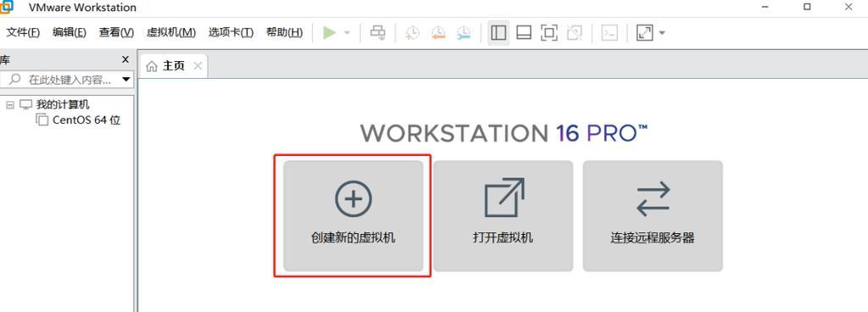Open the power options dropdown arrow

pos(347,32)
